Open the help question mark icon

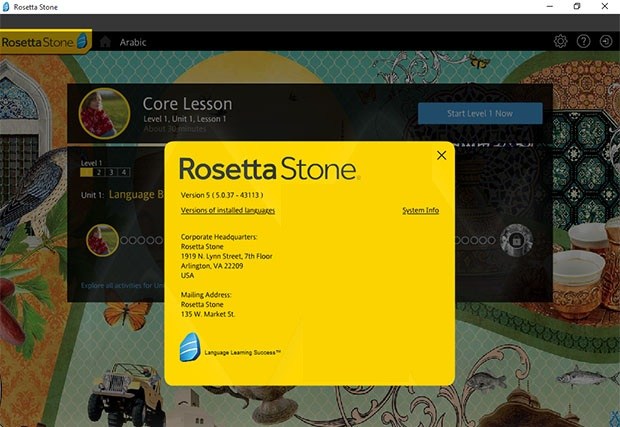[583, 41]
